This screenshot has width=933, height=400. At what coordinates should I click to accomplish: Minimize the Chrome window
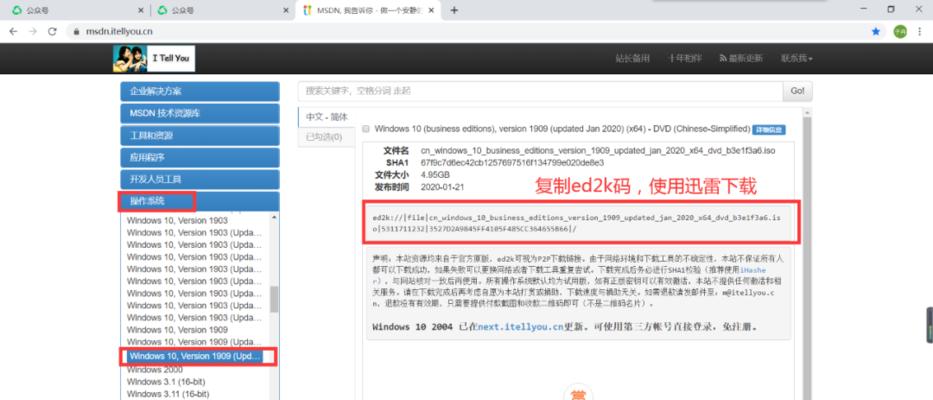pyautogui.click(x=863, y=9)
